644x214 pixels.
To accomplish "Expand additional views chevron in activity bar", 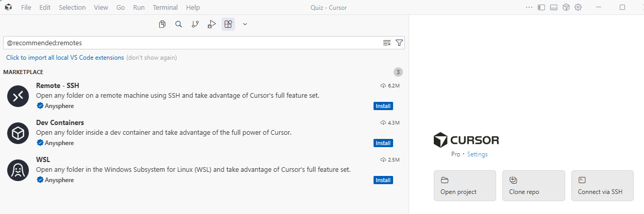I will click(x=245, y=24).
